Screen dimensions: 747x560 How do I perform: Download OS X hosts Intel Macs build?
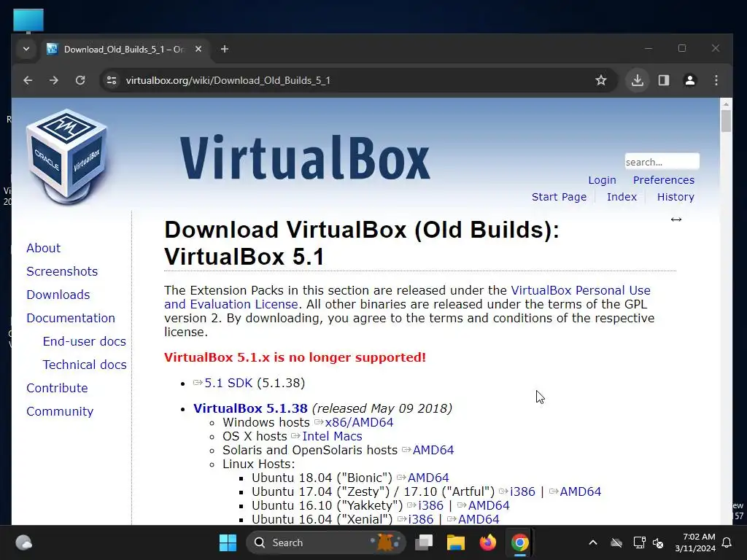(x=332, y=436)
